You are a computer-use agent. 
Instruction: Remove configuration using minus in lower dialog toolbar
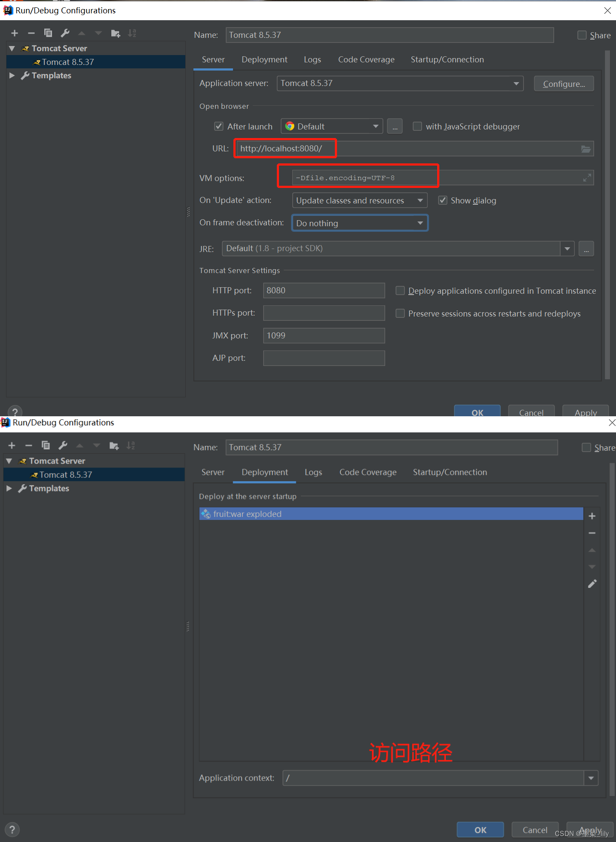(x=28, y=446)
